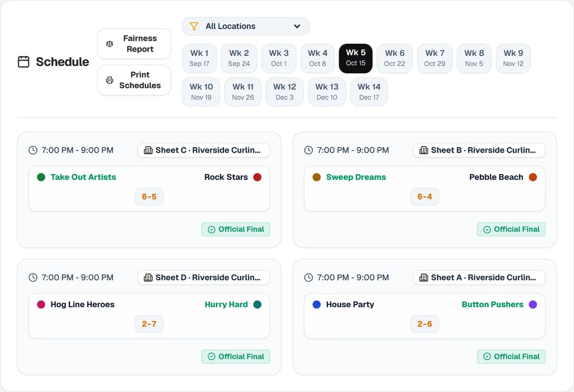Image resolution: width=574 pixels, height=392 pixels.
Task: Click the Sweep Dreams team name
Action: (x=356, y=177)
